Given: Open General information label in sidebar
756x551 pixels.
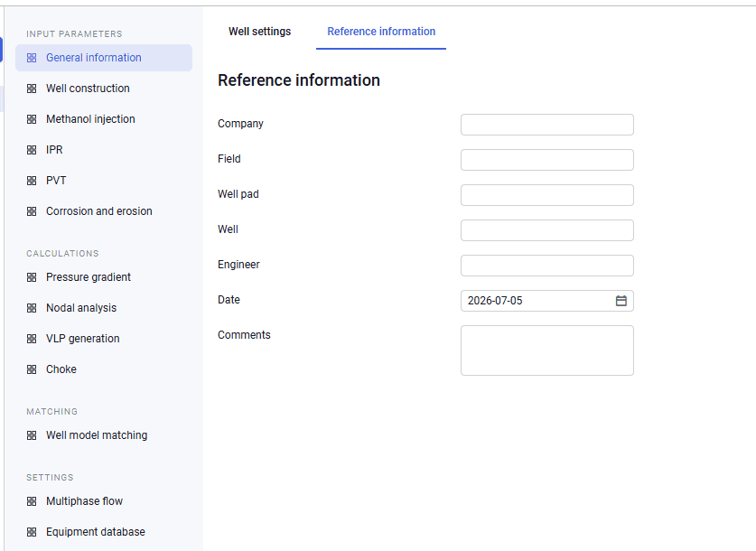Looking at the screenshot, I should [94, 58].
